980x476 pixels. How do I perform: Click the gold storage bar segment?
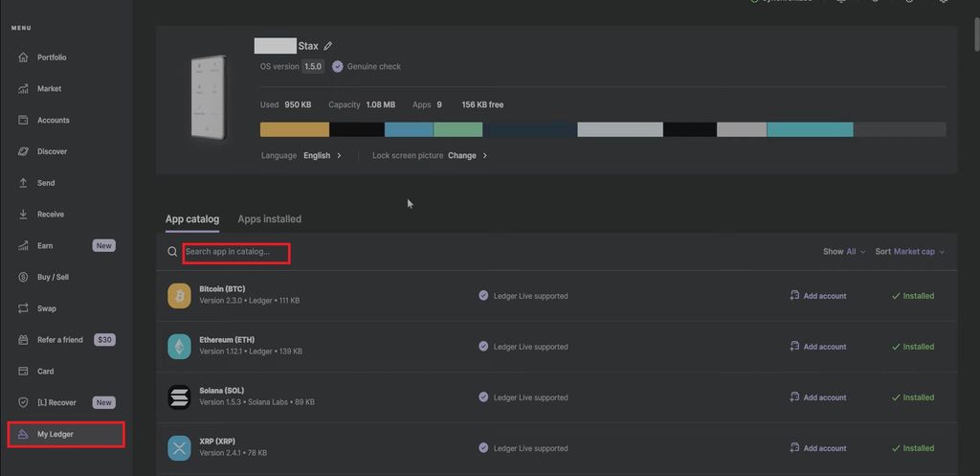click(295, 129)
